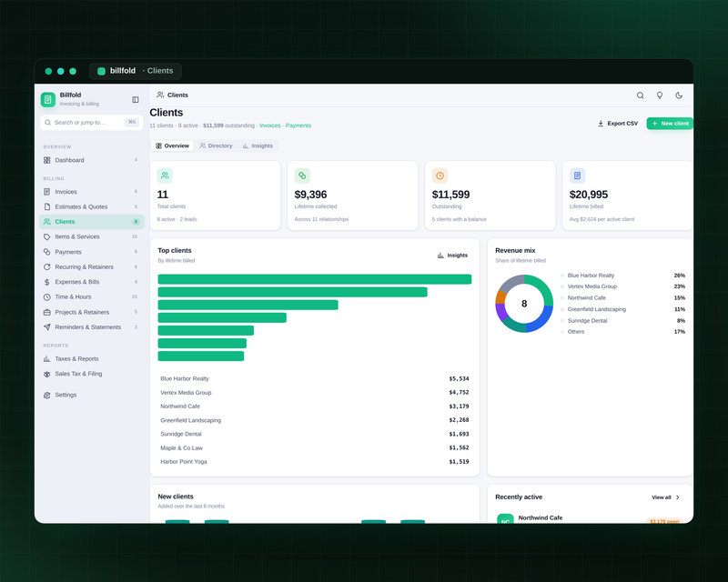Click the Dashboard grid icon

pyautogui.click(x=47, y=160)
